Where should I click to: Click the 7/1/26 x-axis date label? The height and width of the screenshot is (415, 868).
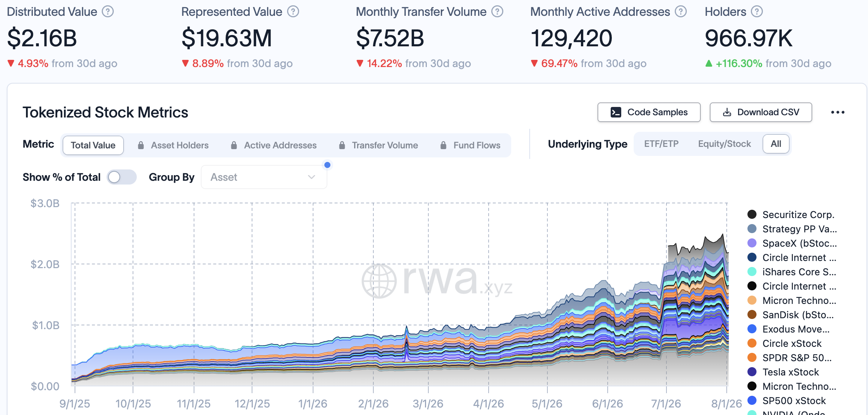coord(666,404)
